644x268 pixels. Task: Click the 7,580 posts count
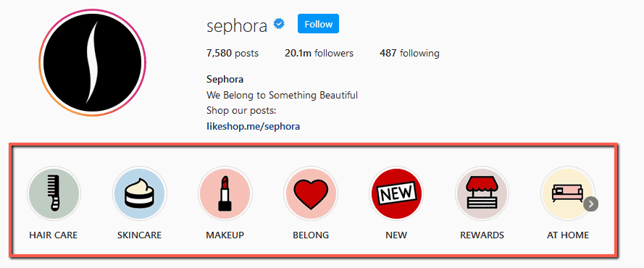[x=233, y=54]
